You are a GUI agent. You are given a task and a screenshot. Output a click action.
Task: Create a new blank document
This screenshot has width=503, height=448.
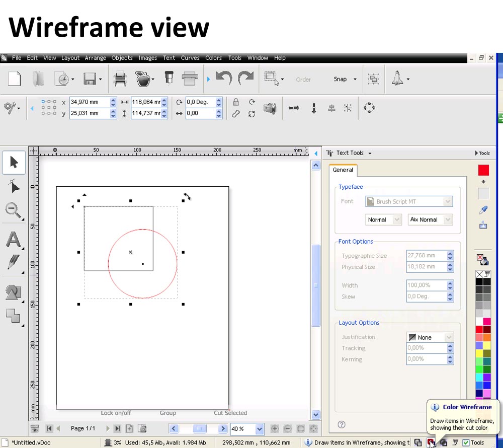point(15,79)
